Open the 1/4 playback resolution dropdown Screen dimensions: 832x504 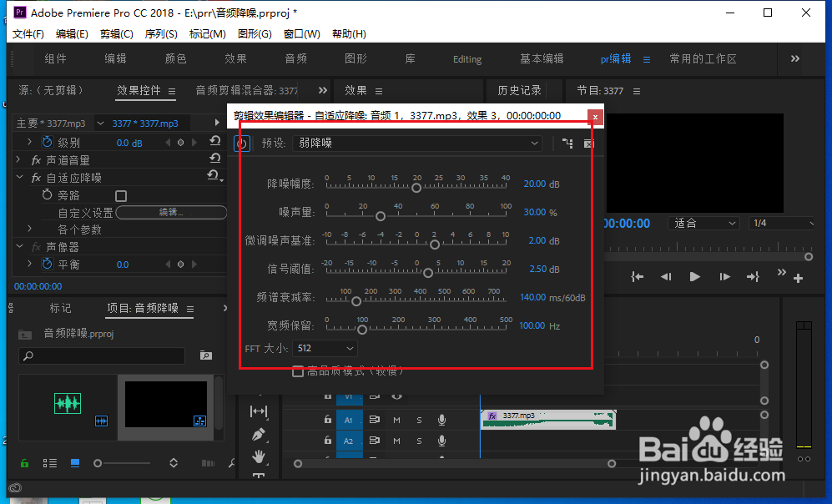(782, 224)
